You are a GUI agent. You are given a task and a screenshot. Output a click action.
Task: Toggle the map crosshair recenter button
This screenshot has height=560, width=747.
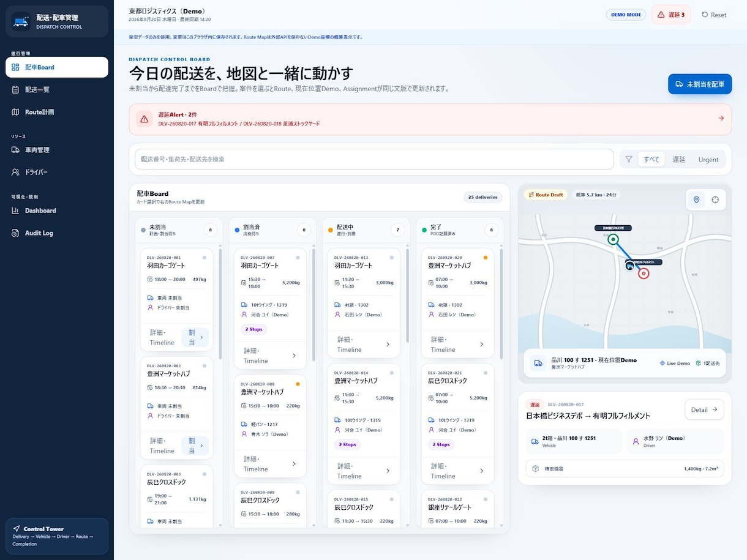tap(715, 200)
